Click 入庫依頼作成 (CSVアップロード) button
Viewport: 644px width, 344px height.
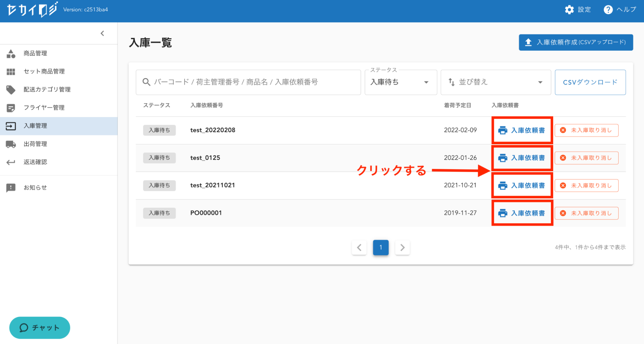click(x=576, y=42)
